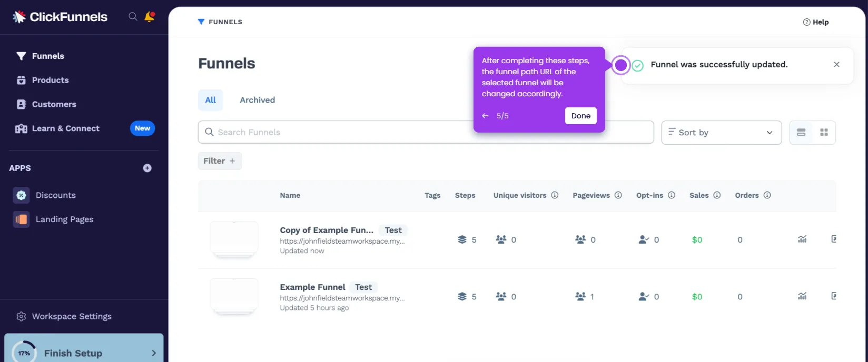
Task: Click the Steps column header
Action: click(x=465, y=195)
